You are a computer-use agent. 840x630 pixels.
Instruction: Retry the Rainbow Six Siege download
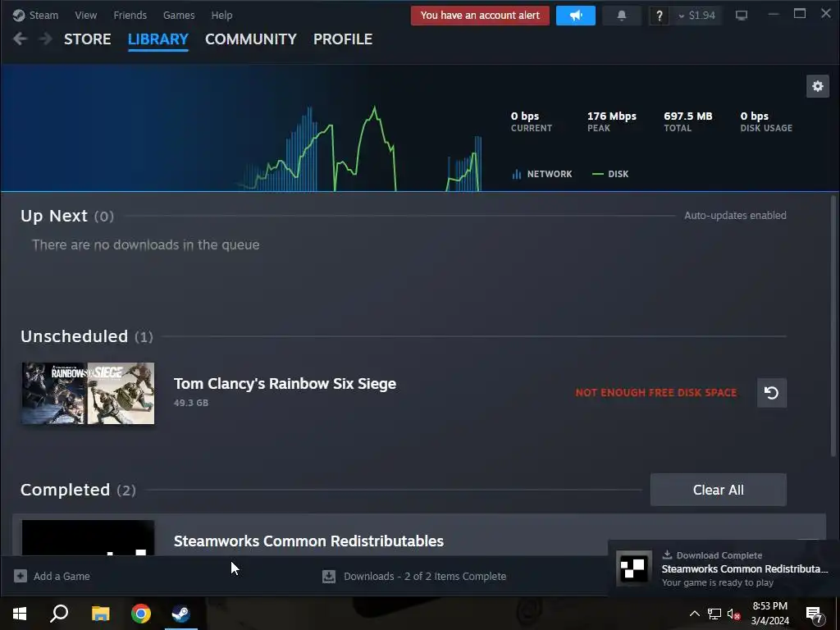(771, 393)
